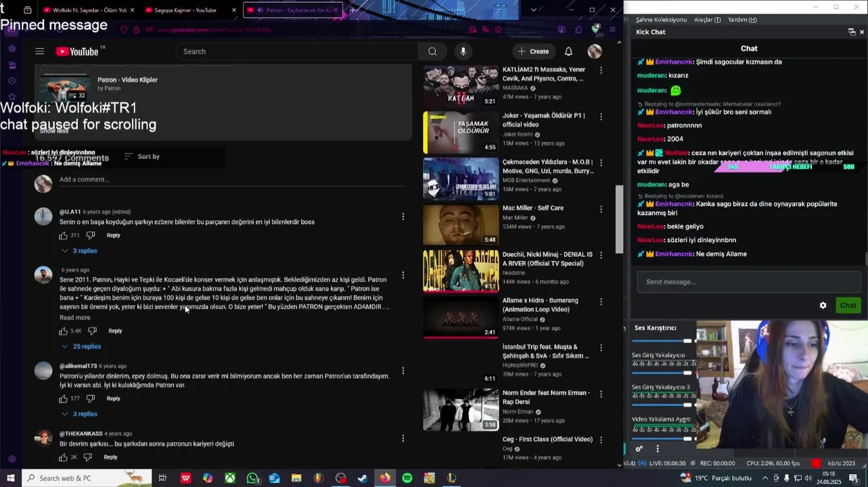868x487 pixels.
Task: Like the comment by @U.A.11
Action: tap(64, 235)
